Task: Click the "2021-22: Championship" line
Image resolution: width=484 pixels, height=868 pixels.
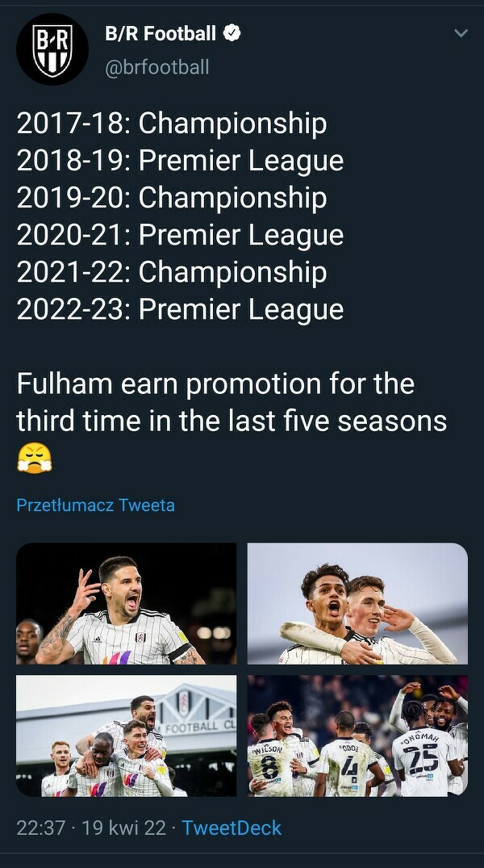Action: coord(172,272)
